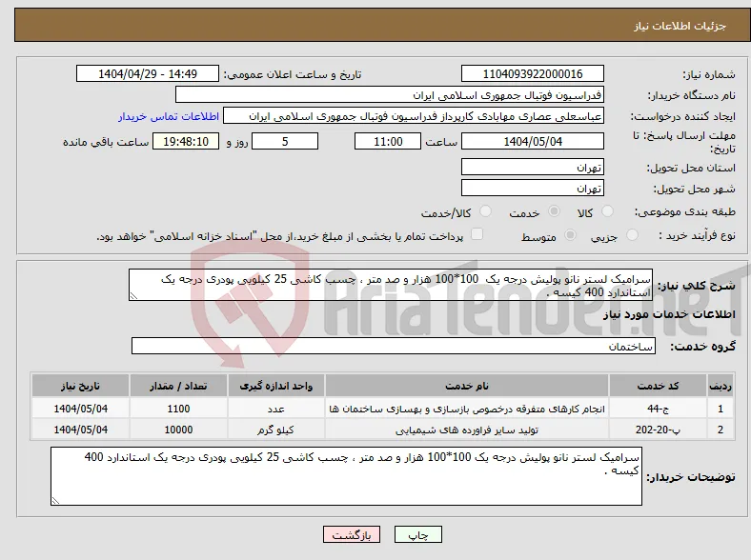Click the شرح کلی نیاز text area

point(391,285)
